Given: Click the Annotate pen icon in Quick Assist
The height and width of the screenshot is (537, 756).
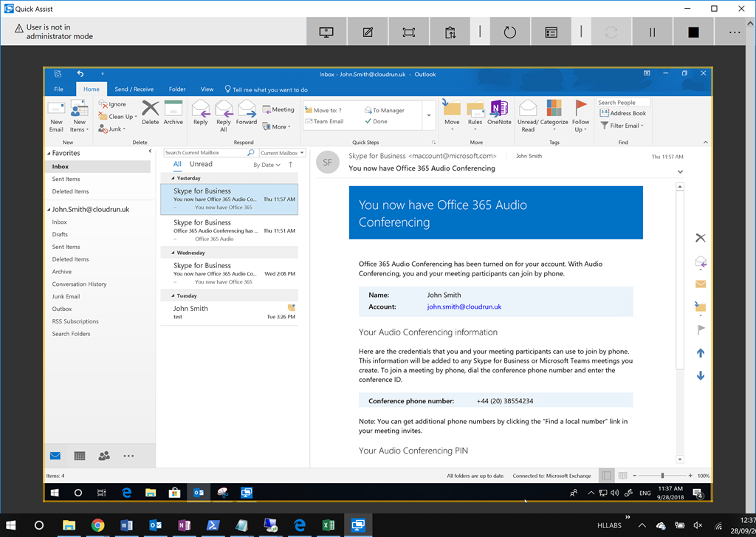Looking at the screenshot, I should [x=368, y=33].
